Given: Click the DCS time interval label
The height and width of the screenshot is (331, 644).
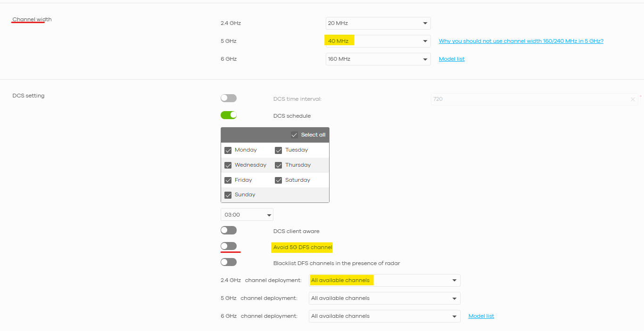Looking at the screenshot, I should [x=297, y=99].
